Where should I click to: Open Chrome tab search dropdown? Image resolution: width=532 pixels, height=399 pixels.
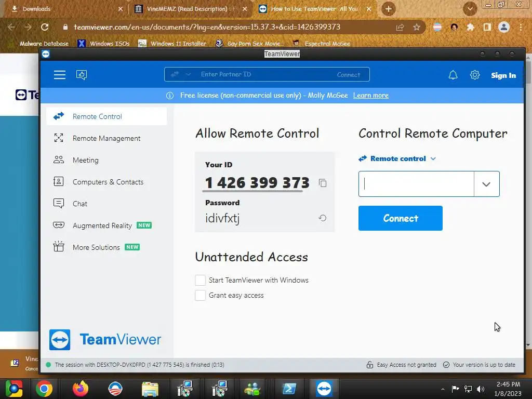coord(470,9)
